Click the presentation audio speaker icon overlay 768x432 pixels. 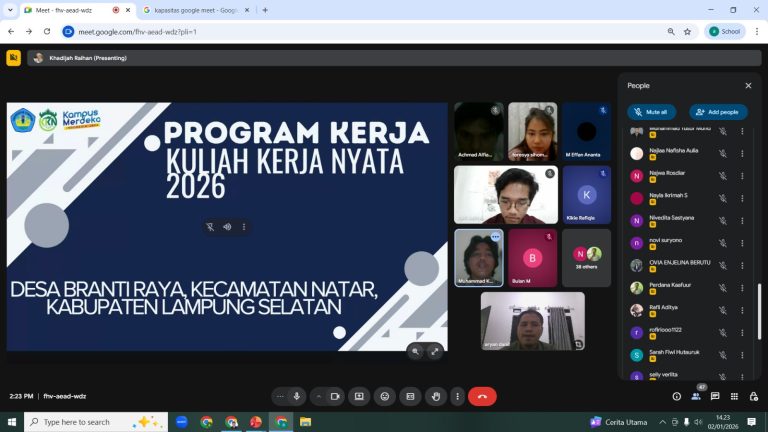pos(227,227)
